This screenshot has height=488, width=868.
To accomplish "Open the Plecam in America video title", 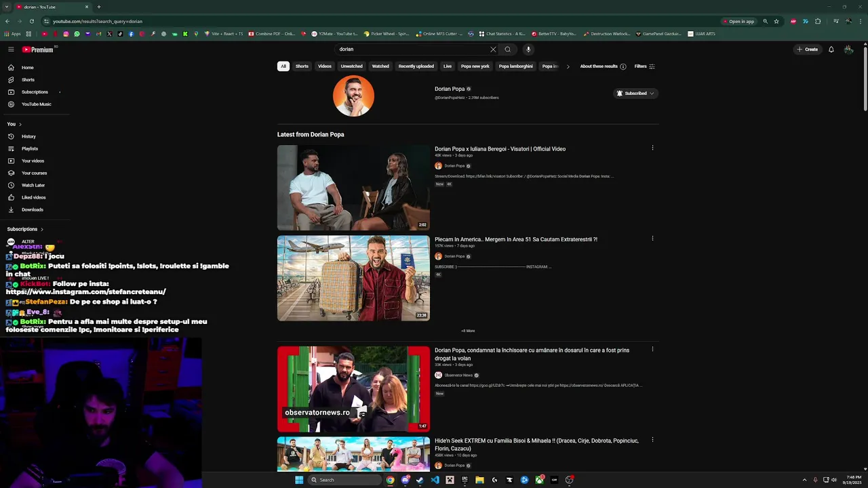I will tap(516, 239).
